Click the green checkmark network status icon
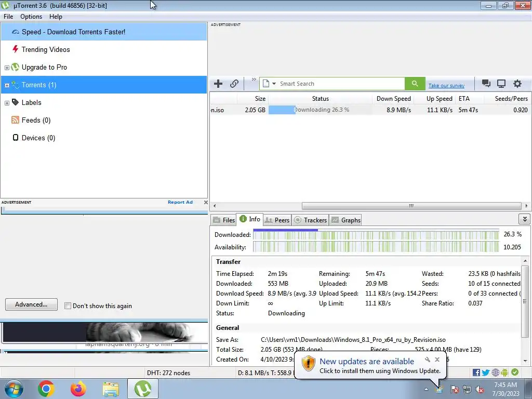Screen dimensions: 532x399 [515, 372]
